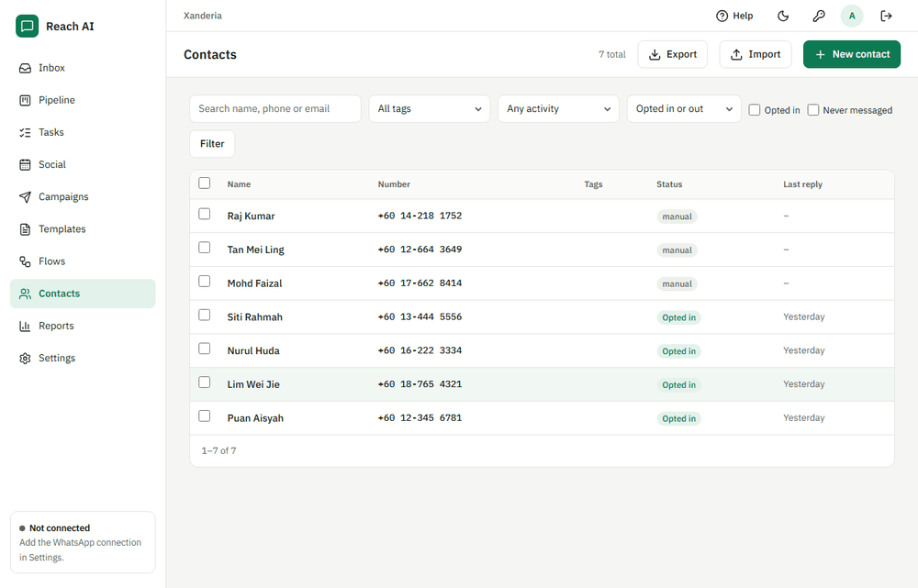918x588 pixels.
Task: Open the Campaigns page
Action: pyautogui.click(x=83, y=196)
